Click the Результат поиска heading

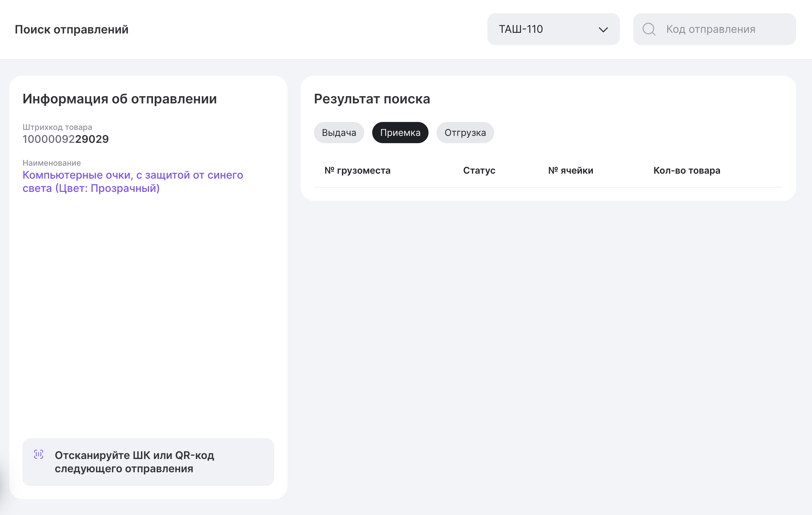pos(372,99)
